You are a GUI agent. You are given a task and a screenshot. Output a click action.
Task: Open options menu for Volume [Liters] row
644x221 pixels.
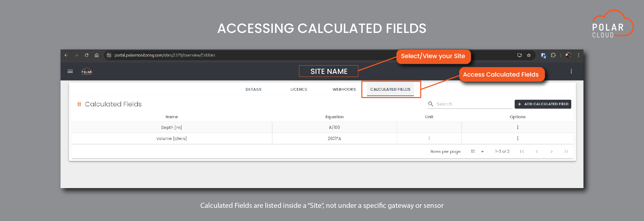[518, 138]
